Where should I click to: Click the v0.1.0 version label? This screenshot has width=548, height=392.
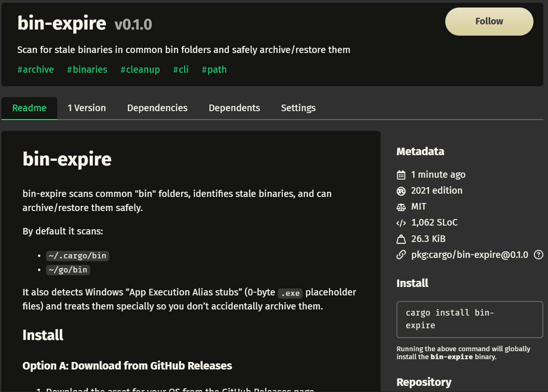coord(133,24)
